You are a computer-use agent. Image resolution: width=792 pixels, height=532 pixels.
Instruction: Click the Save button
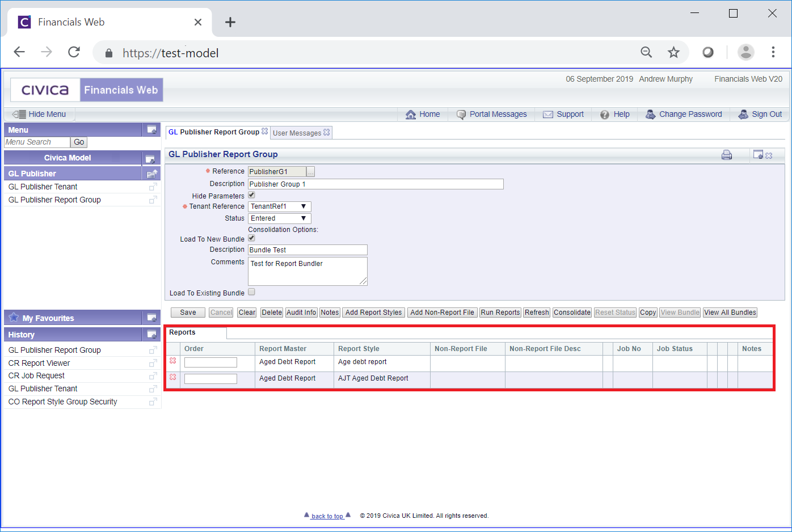(188, 313)
